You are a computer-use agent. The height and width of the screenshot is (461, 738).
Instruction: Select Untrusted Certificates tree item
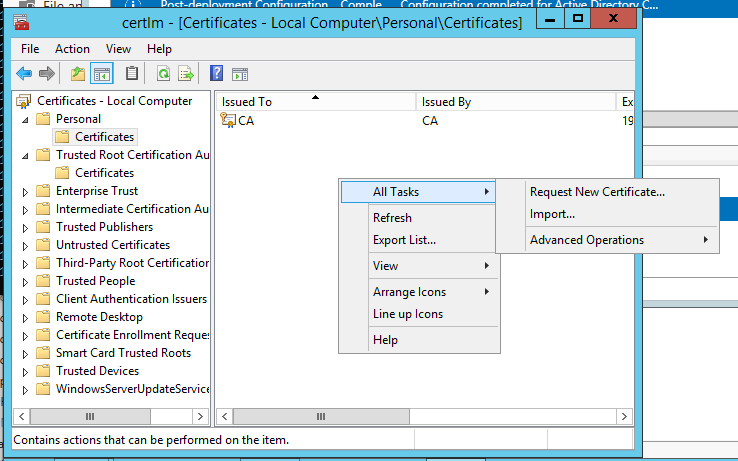pos(113,245)
